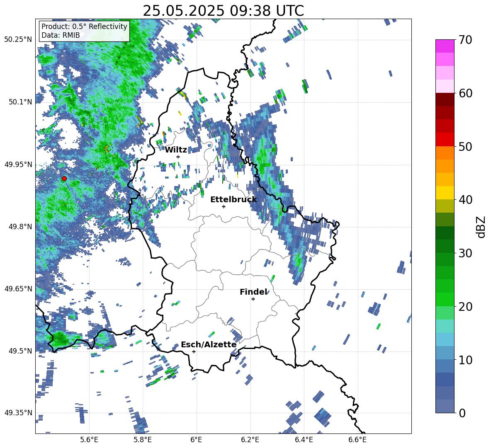Viewport: 491px width, 448px height.
Task: Click the 5.6°E longitude label
Action: click(x=89, y=440)
